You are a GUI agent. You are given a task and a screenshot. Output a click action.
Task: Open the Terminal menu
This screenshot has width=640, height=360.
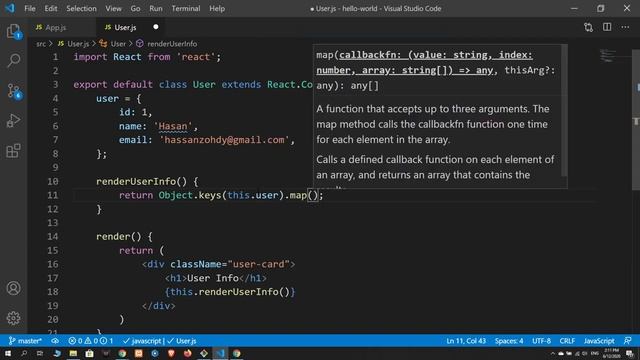click(x=186, y=8)
